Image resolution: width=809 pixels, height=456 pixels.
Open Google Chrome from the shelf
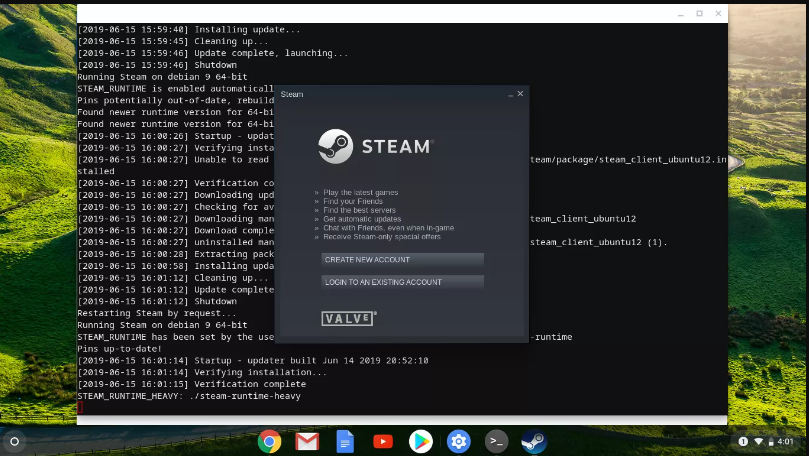(x=269, y=442)
